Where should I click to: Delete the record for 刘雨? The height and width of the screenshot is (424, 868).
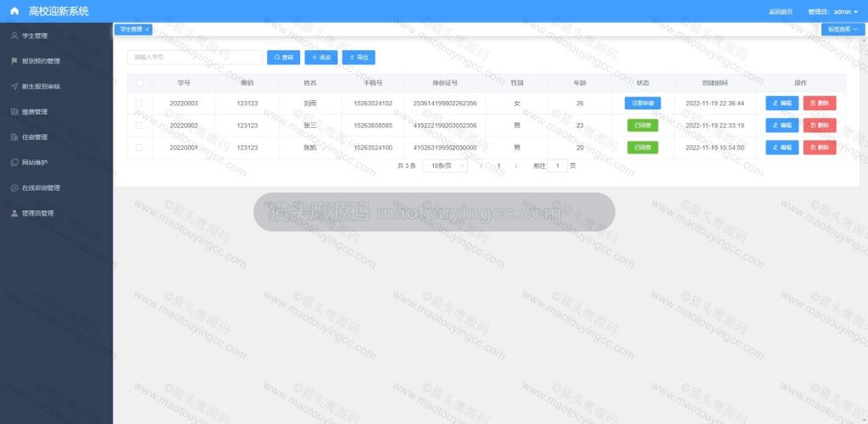[820, 103]
